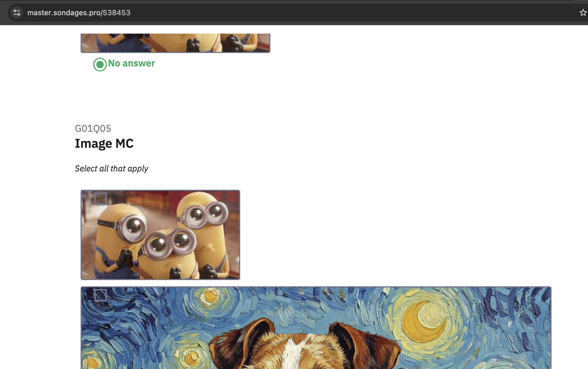Click the tall right-side minion looking up

[x=203, y=231]
